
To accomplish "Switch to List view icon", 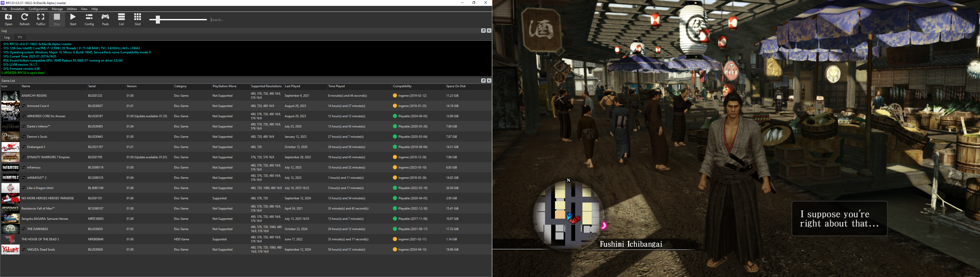I will point(121,19).
